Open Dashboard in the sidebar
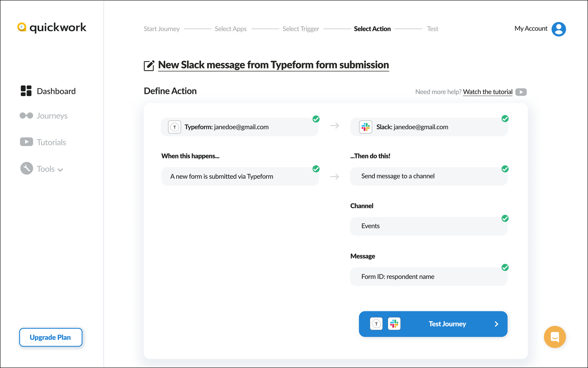 click(x=56, y=91)
